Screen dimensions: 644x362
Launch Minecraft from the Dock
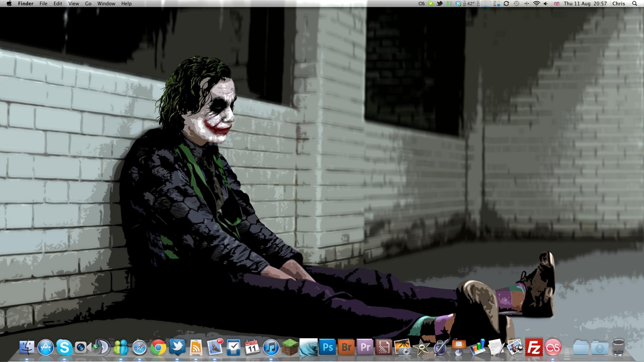pyautogui.click(x=290, y=347)
